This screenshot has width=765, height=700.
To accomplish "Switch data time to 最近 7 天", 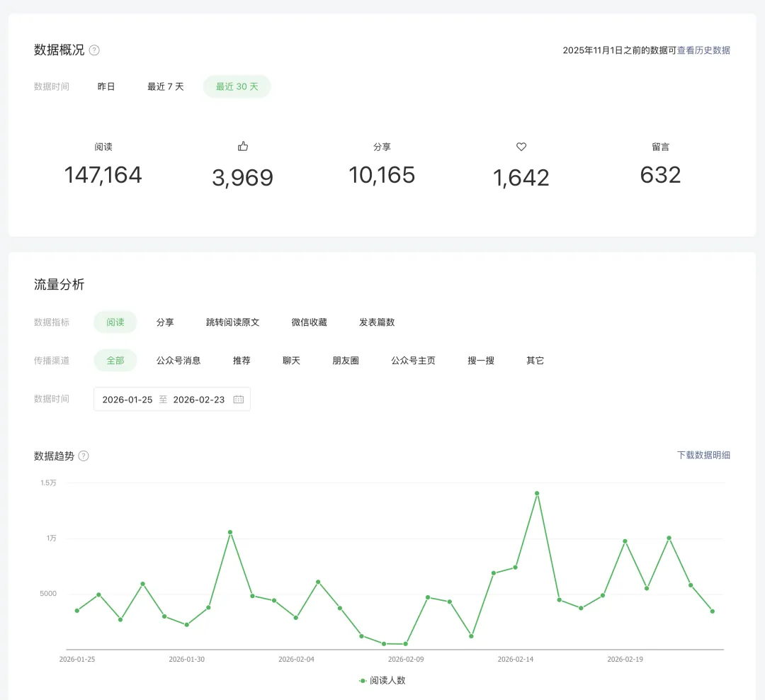I will [x=164, y=86].
